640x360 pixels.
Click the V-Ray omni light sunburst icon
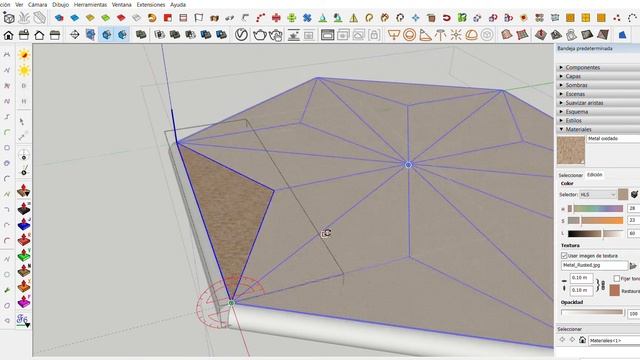coord(456,35)
